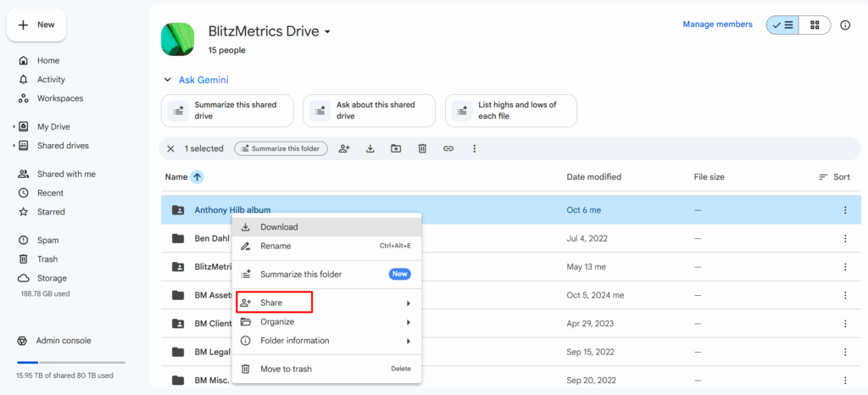
Task: Select Rename in the context menu
Action: pos(275,246)
